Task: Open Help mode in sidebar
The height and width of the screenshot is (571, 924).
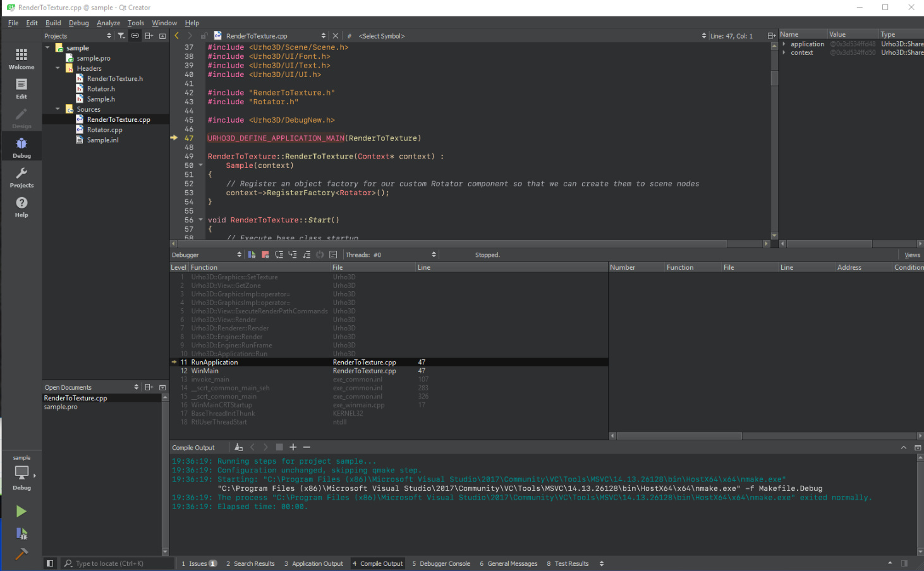Action: (21, 207)
